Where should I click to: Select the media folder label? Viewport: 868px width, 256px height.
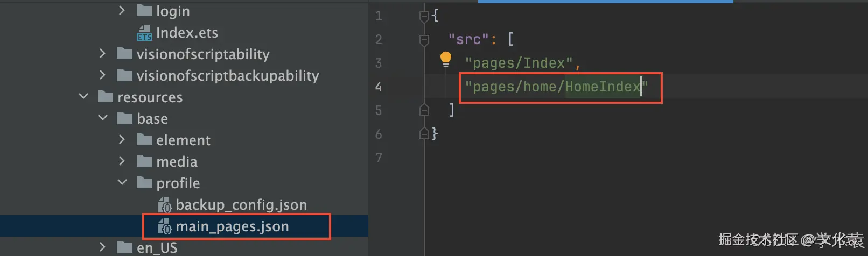click(177, 161)
